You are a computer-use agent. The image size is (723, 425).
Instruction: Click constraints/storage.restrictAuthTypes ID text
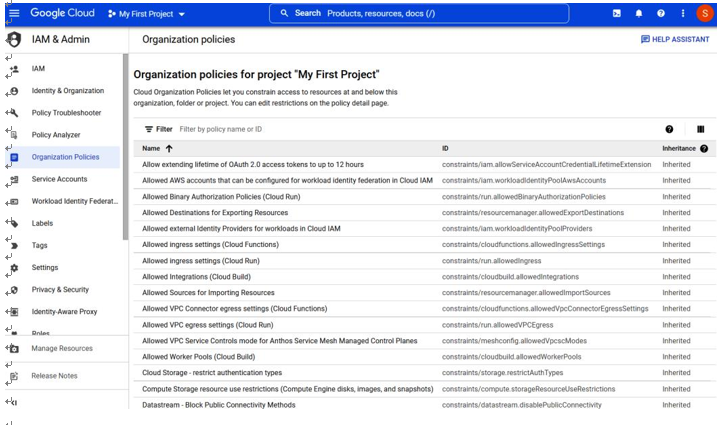(x=502, y=372)
